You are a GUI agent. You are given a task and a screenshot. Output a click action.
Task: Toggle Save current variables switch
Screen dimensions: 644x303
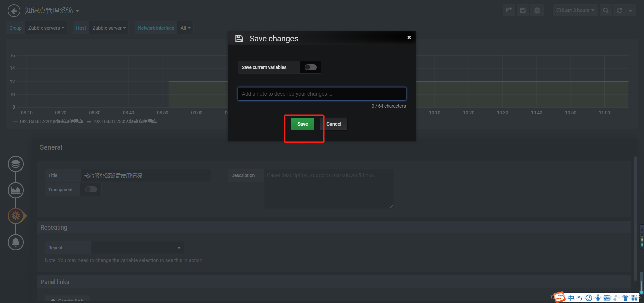[x=310, y=67]
